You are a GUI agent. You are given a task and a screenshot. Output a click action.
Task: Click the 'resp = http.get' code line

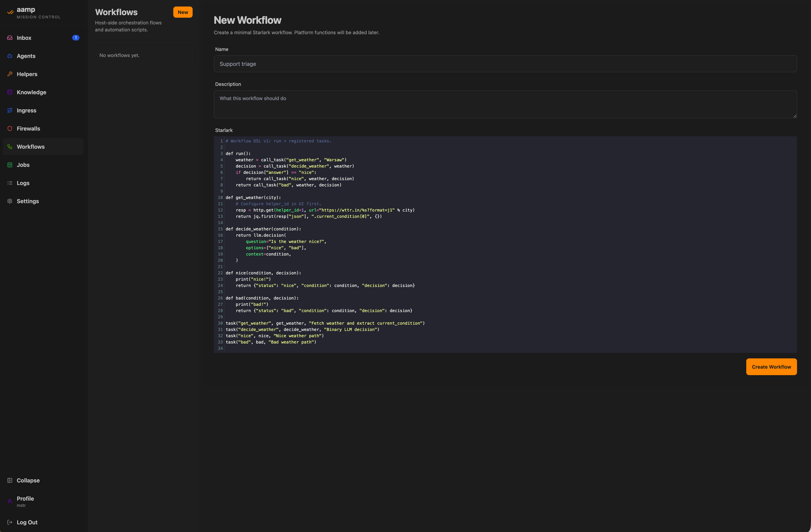325,210
